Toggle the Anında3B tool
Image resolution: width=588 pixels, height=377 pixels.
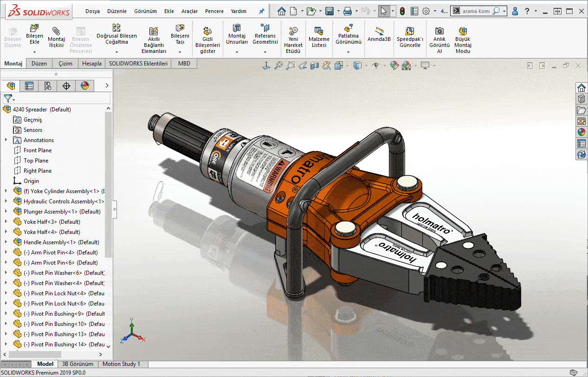pos(379,35)
